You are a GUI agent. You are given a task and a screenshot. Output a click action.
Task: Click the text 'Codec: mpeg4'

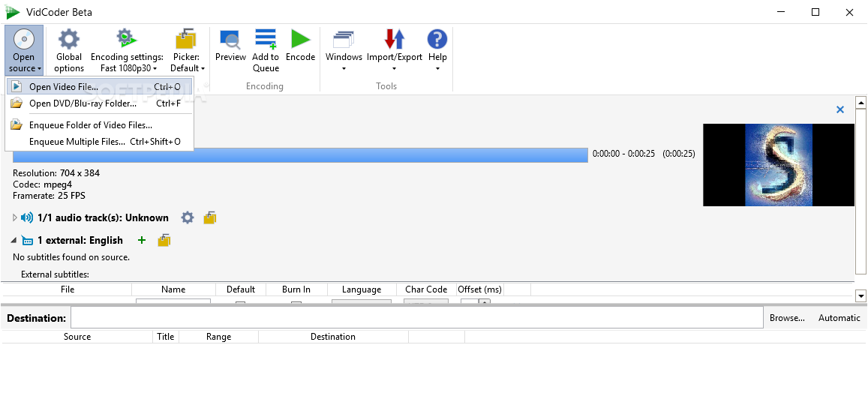point(43,184)
